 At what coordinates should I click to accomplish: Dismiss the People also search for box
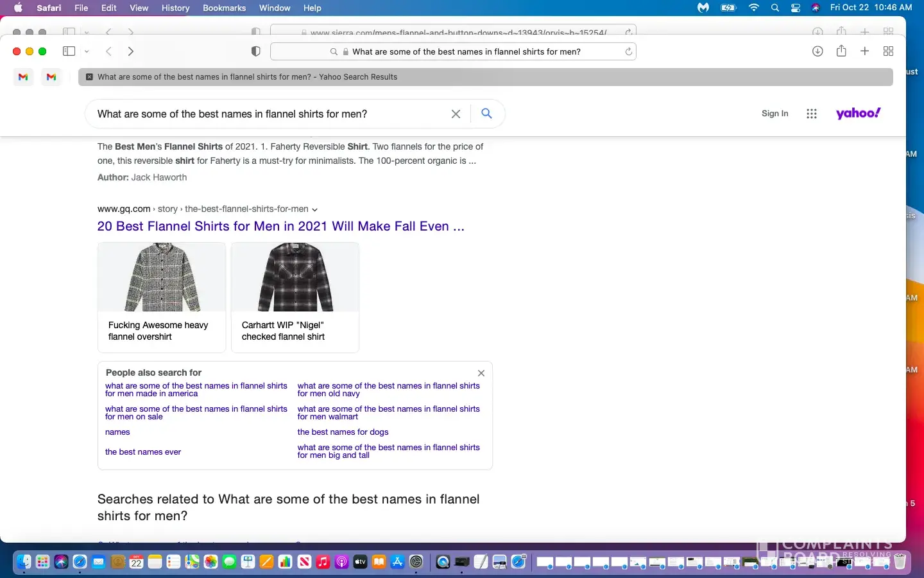tap(481, 373)
